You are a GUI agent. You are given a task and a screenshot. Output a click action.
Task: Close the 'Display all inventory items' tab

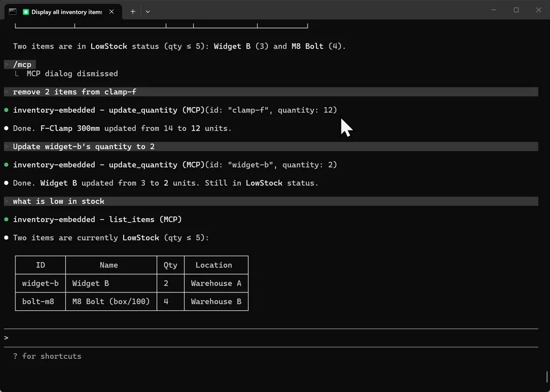(x=112, y=11)
